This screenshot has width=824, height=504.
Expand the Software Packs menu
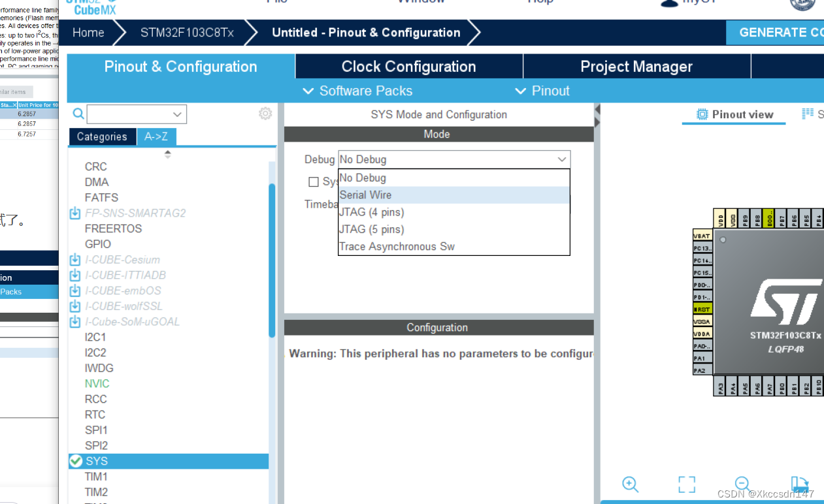(x=357, y=91)
